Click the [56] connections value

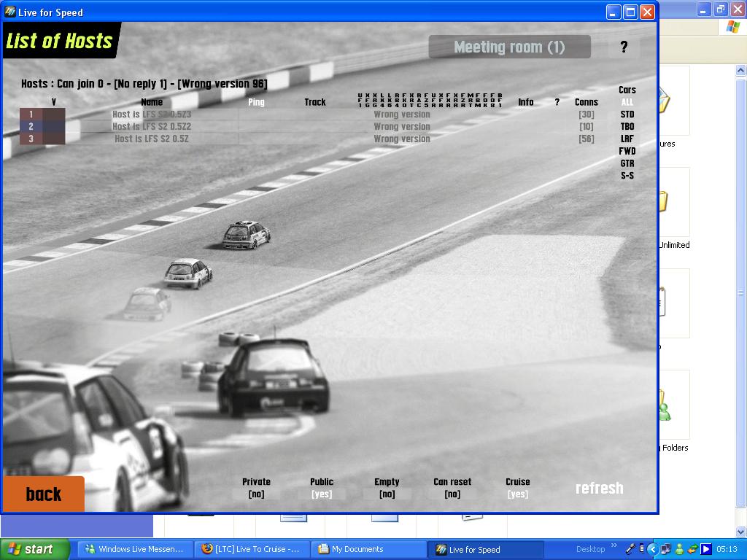click(x=586, y=139)
